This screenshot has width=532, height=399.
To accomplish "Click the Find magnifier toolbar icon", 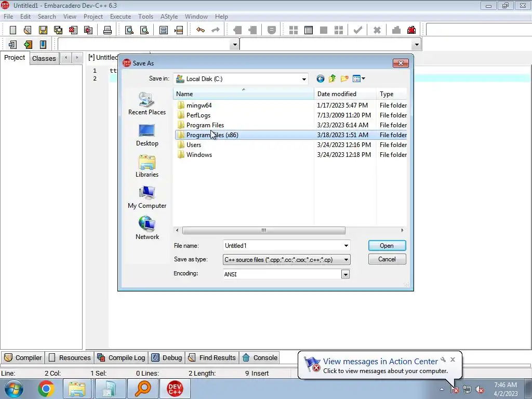I will pos(129,30).
